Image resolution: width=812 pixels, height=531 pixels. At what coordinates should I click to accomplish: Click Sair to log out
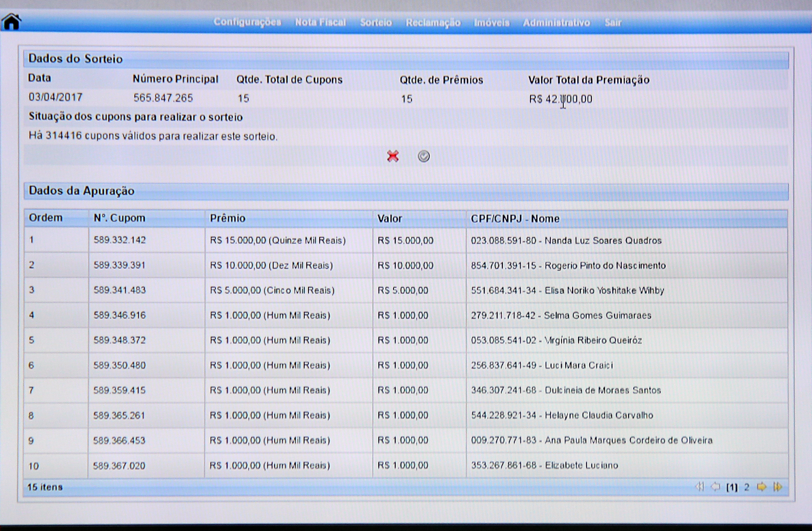tap(613, 23)
